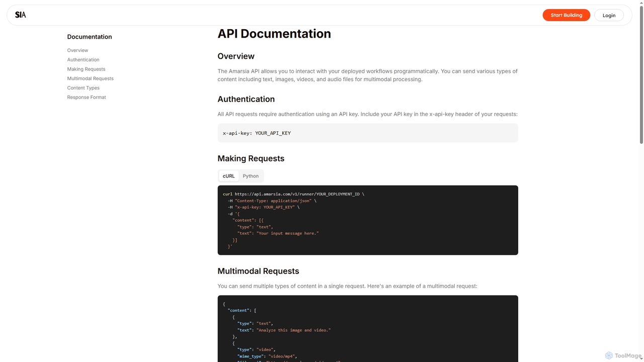Screen dimensions: 644x362
Task: Click the Authentication section heading
Action: click(246, 99)
